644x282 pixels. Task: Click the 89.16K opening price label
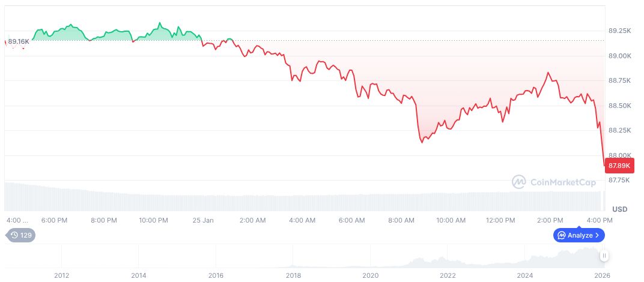point(18,41)
